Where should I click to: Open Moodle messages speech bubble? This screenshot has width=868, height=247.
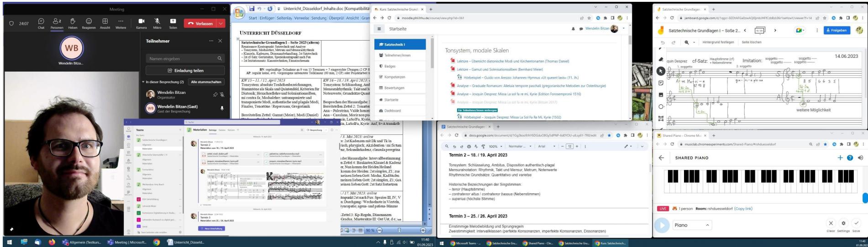[x=581, y=29]
